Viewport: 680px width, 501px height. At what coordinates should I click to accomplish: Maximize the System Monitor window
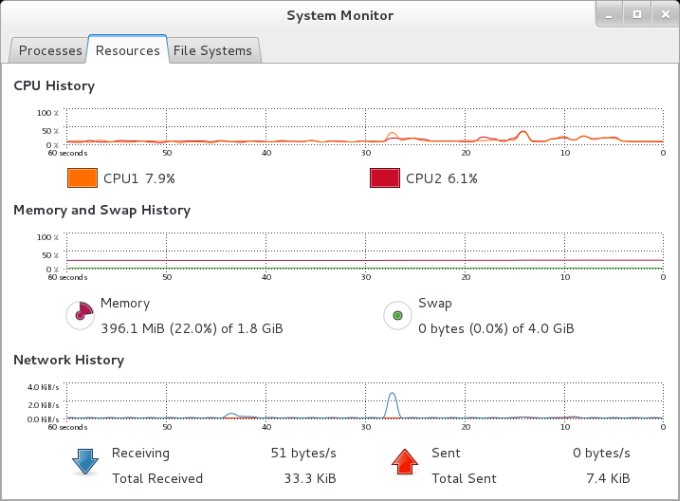pos(636,15)
